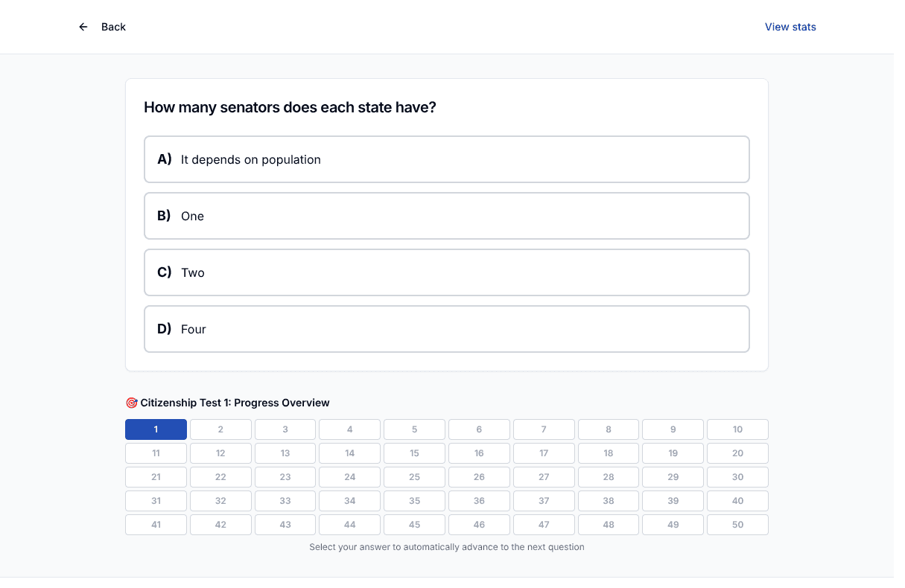Image resolution: width=905 pixels, height=588 pixels.
Task: Go to question 16
Action: 479,453
